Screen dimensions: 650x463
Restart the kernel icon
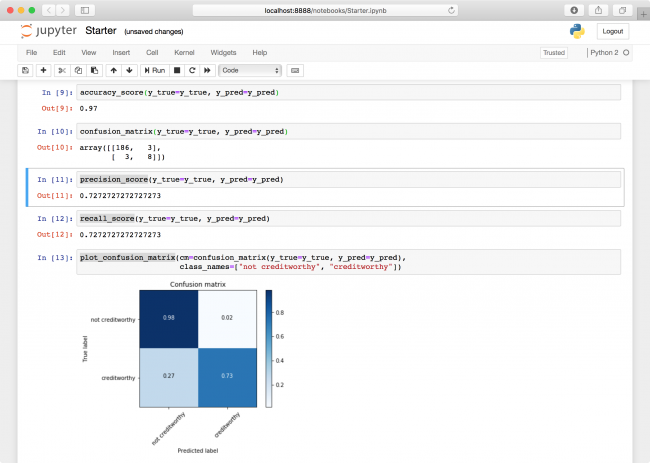pos(192,70)
